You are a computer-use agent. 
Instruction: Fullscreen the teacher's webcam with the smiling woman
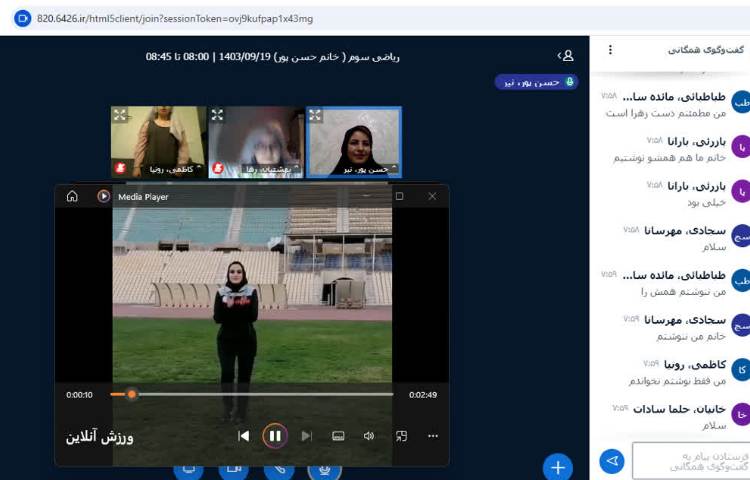coord(315,115)
